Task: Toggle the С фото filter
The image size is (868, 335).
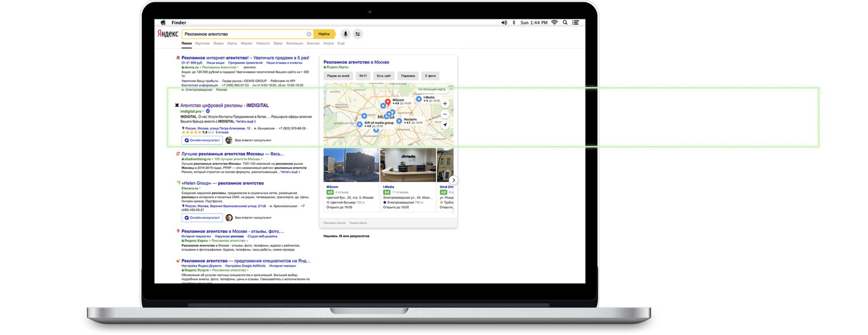Action: (430, 76)
